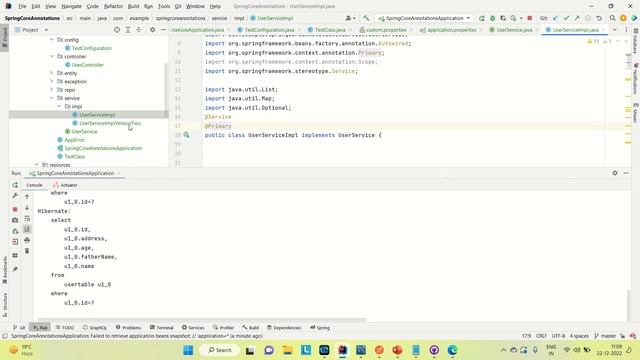Toggle soft-wrap in console
Viewport: 640px width, 360px height.
[x=27, y=218]
